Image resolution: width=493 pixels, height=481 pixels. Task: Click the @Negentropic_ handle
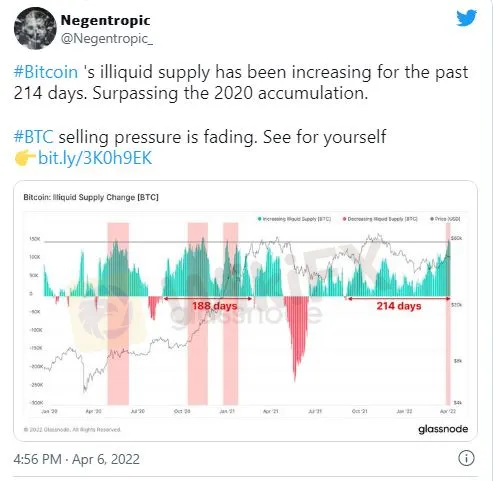coord(107,38)
